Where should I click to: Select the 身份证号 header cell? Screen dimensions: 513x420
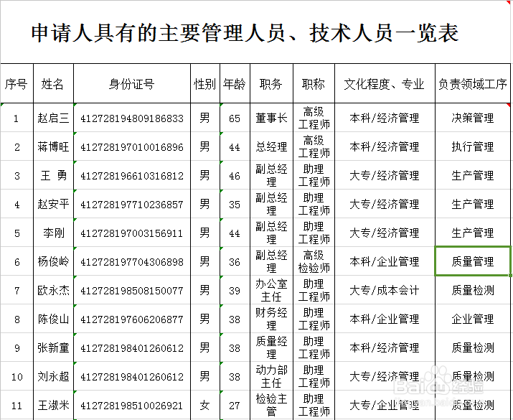(x=132, y=83)
